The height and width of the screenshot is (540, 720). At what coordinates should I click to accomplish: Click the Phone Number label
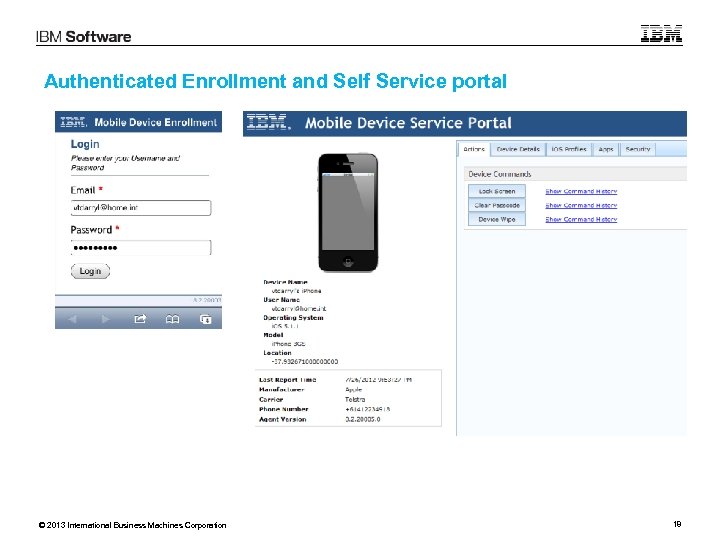(283, 409)
